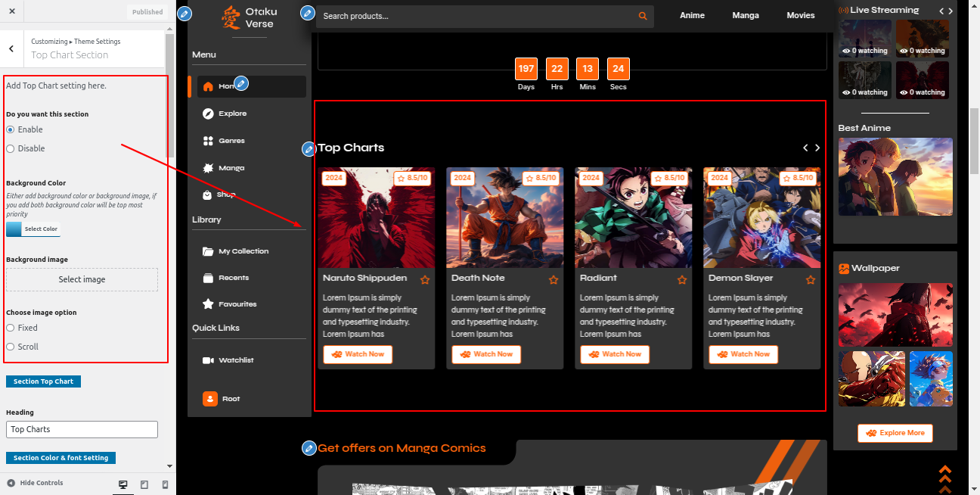
Task: Click the search magnifier icon
Action: click(643, 16)
